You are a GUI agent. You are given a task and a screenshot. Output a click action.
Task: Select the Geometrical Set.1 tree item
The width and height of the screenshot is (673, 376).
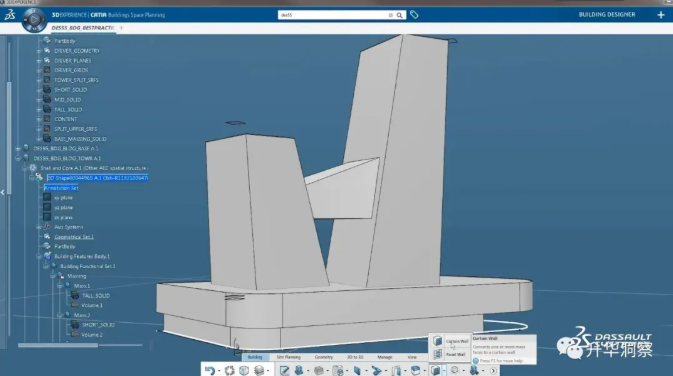tap(74, 237)
